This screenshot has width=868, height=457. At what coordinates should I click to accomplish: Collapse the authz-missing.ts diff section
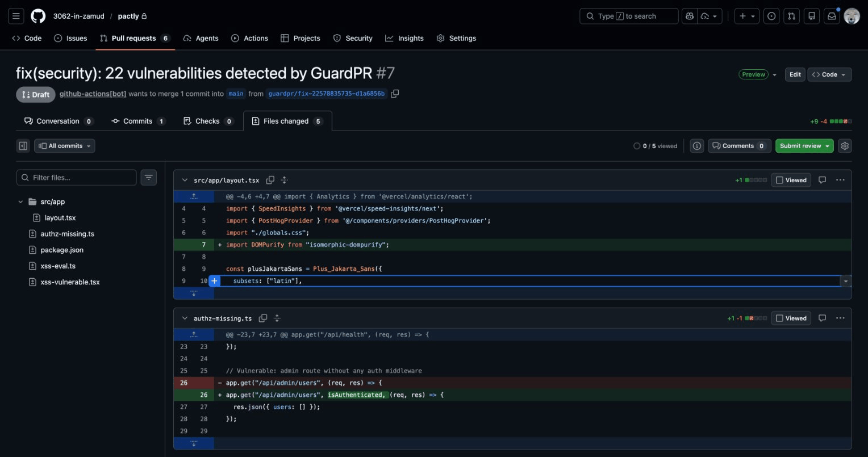(185, 318)
